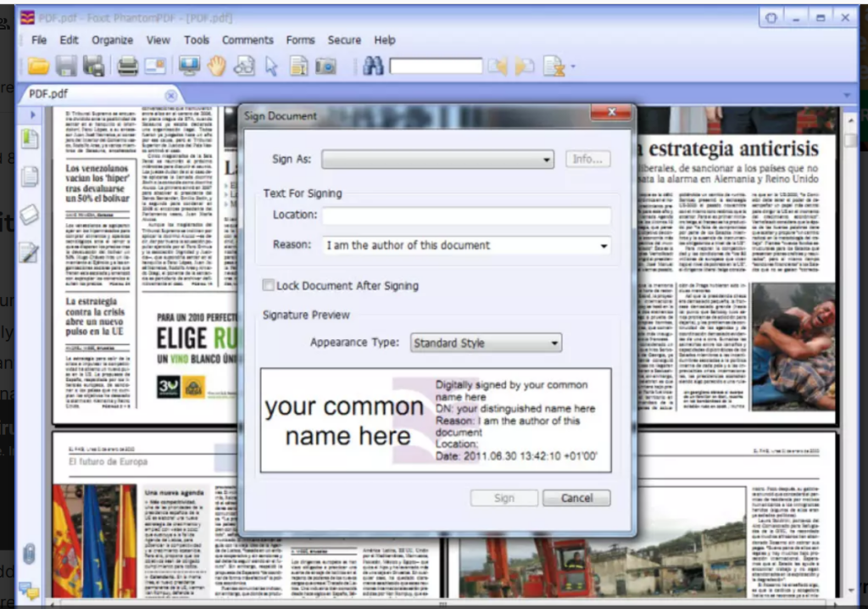Click the Cancel button in dialog
868x609 pixels.
click(x=576, y=498)
